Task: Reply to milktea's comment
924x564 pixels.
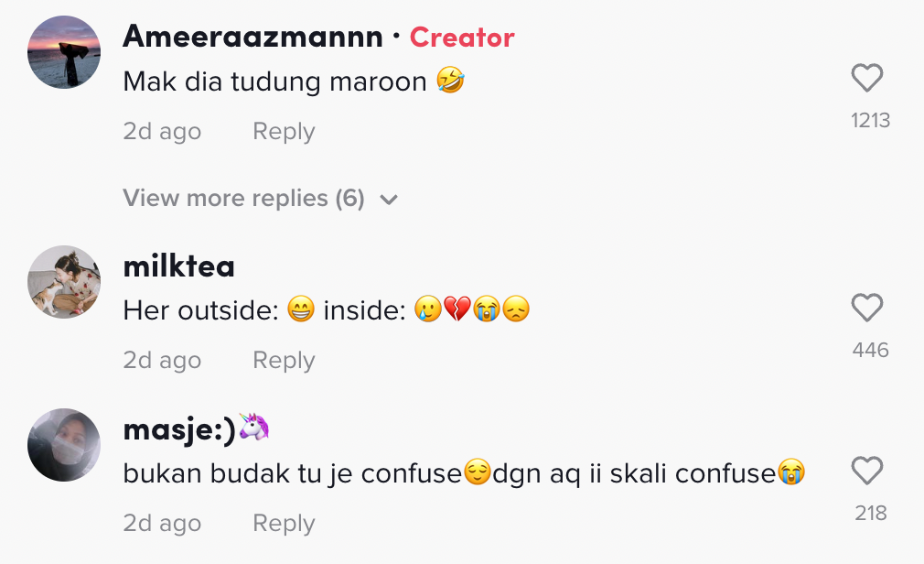Action: pyautogui.click(x=284, y=361)
